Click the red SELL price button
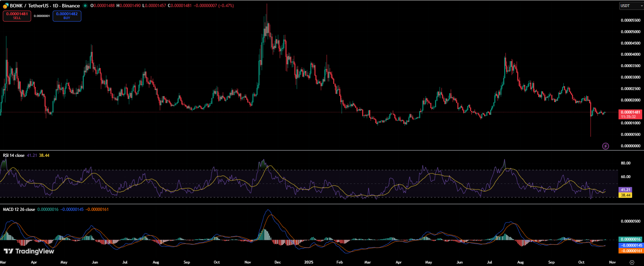644x266 pixels. coord(17,16)
